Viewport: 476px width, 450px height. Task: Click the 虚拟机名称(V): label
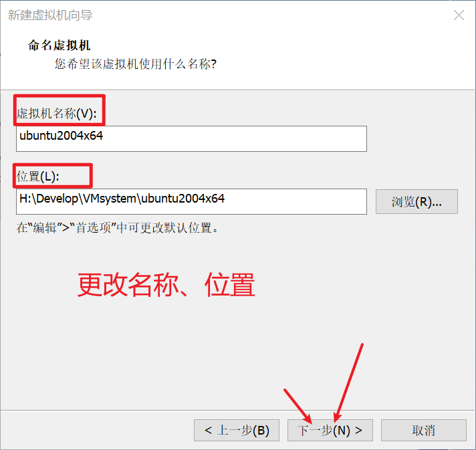[56, 114]
